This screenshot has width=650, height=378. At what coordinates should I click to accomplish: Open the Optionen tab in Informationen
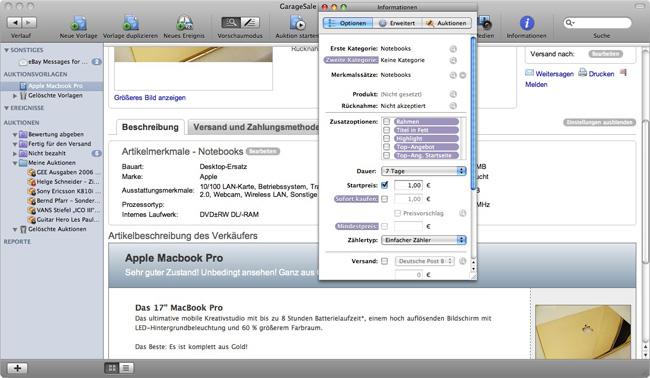coord(348,23)
